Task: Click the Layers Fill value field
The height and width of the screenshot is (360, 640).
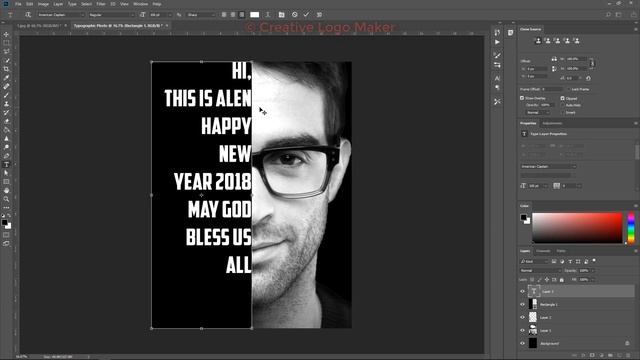Action: [584, 280]
